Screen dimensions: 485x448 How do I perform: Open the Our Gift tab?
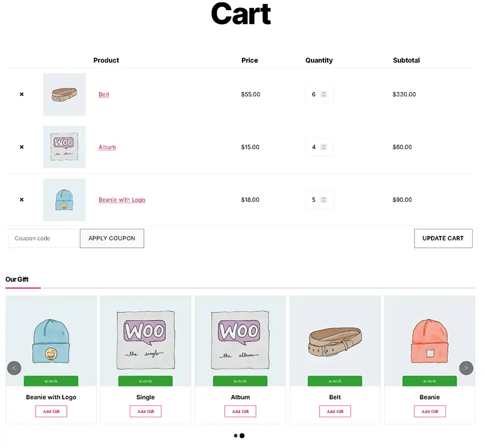(x=17, y=279)
